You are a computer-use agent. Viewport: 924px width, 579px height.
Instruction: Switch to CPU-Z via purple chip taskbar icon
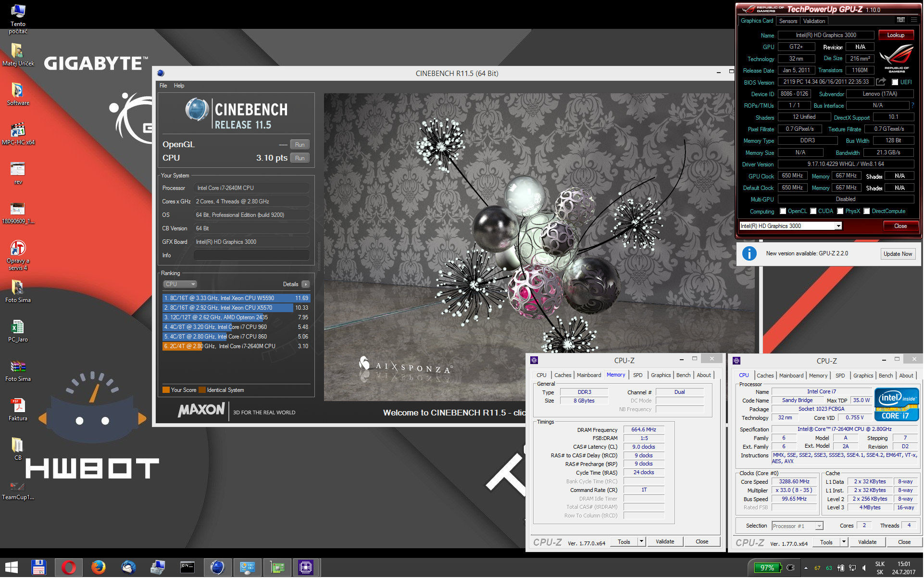click(x=305, y=568)
